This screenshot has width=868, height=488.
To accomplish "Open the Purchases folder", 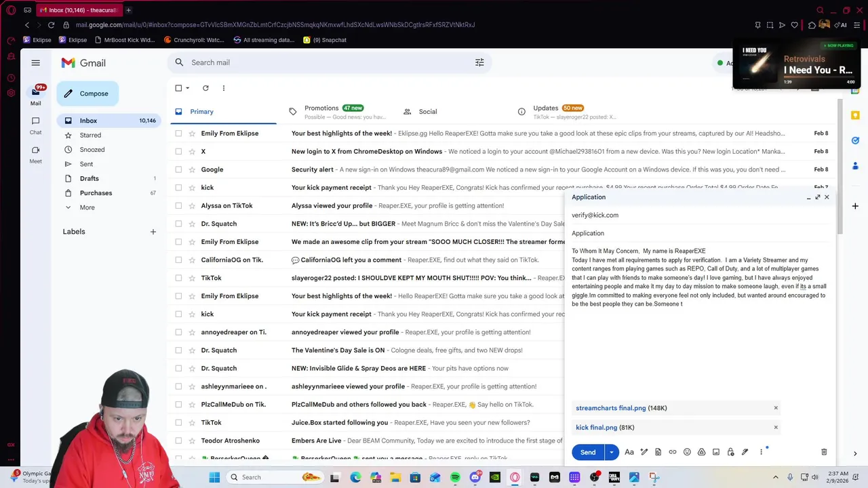I will 96,193.
